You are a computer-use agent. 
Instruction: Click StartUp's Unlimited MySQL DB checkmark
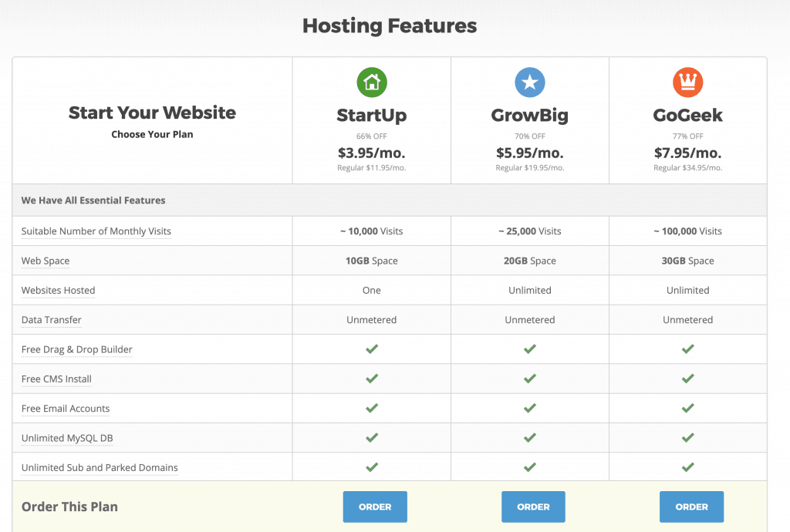pyautogui.click(x=372, y=438)
